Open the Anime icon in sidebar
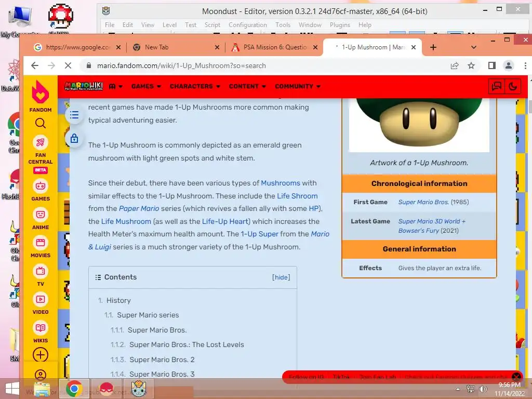 pyautogui.click(x=41, y=215)
